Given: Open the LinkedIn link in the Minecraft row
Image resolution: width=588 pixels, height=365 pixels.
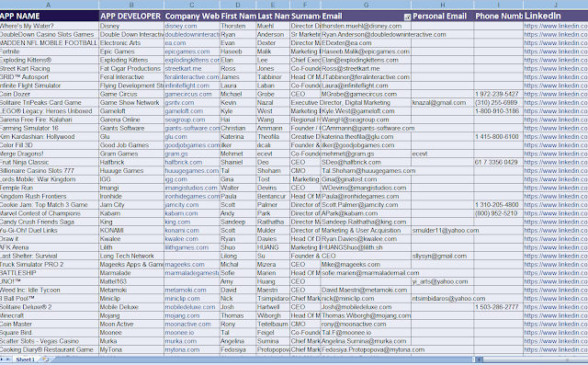Looking at the screenshot, I should (556, 315).
